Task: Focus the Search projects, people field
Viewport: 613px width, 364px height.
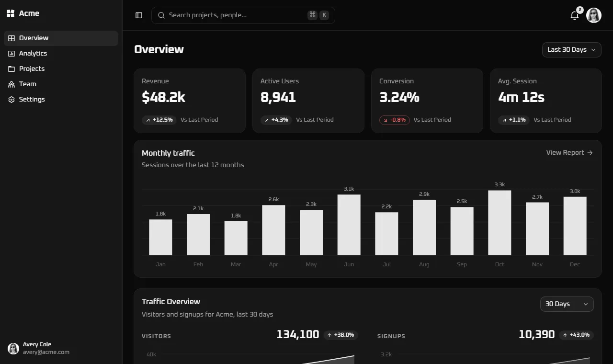Action: click(243, 15)
